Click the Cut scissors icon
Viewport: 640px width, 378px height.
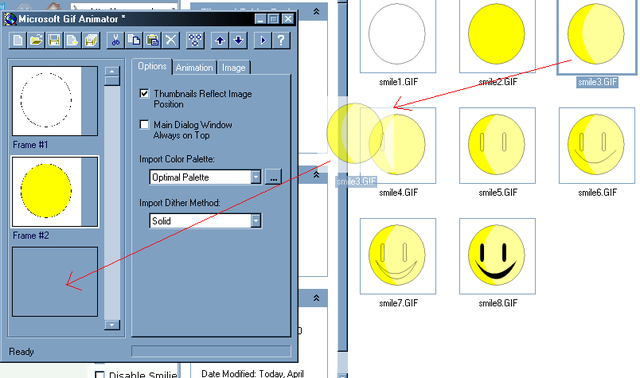pos(116,40)
